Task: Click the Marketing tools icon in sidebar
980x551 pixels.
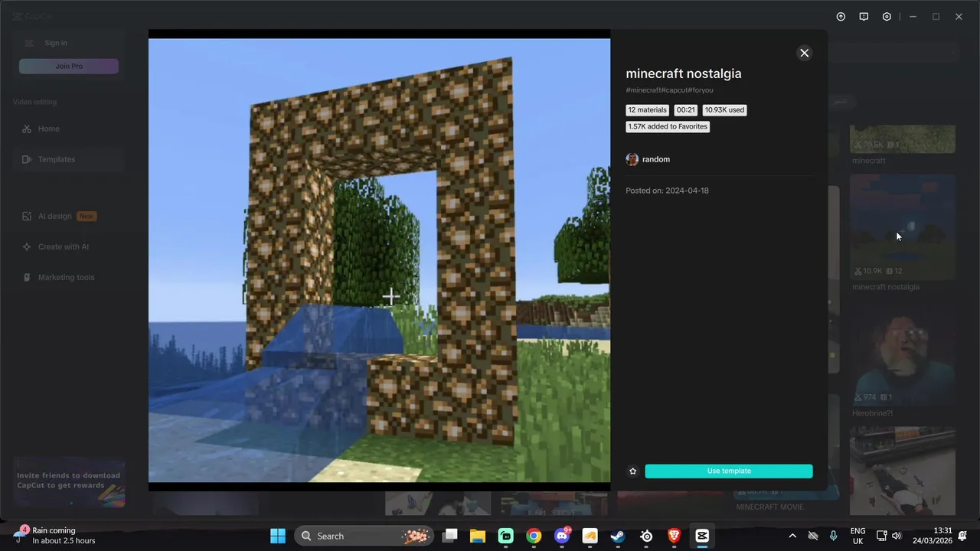Action: click(x=27, y=277)
